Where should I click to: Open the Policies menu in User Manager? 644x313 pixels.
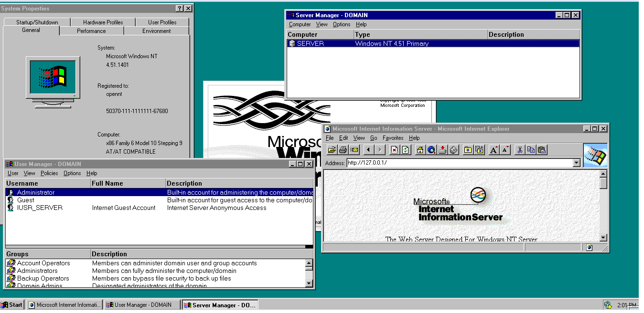click(49, 173)
